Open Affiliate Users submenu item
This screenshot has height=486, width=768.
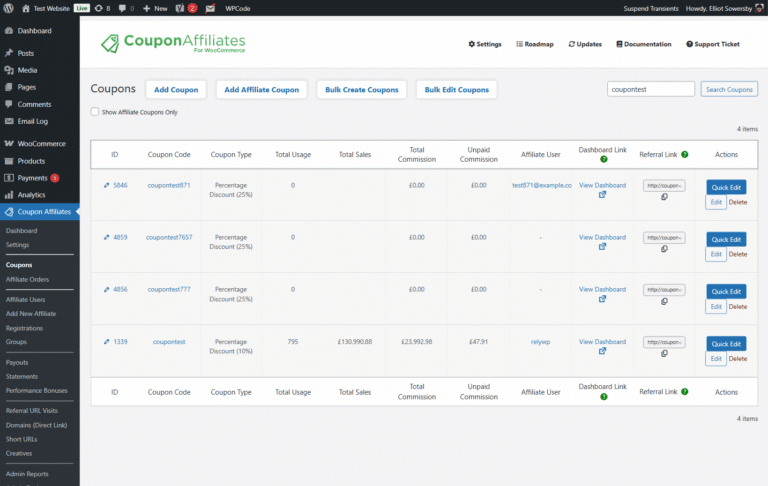25,299
